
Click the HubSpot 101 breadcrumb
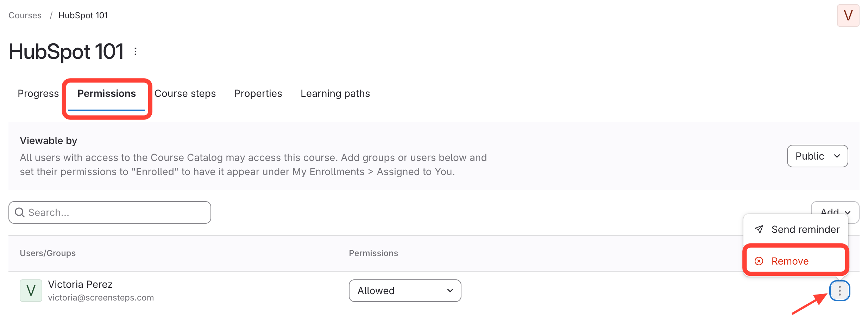point(83,16)
